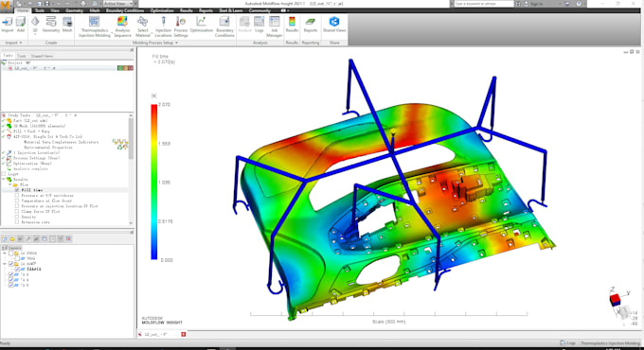Viewport: 644px width, 350px height.
Task: Check the Density result
Action: 17,217
